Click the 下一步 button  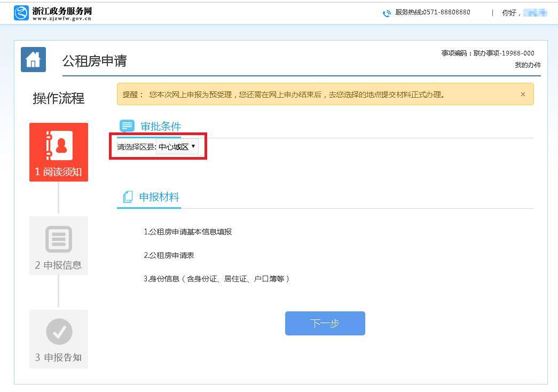tap(325, 323)
